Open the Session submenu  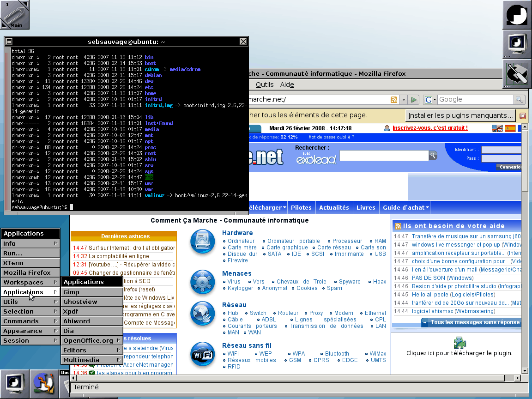click(30, 341)
